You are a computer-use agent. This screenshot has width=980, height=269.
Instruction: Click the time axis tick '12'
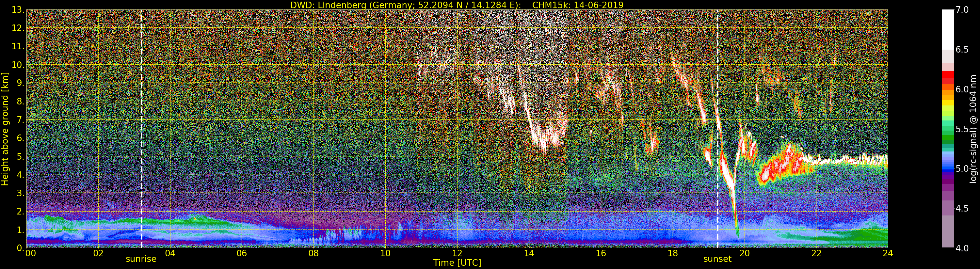coord(457,253)
